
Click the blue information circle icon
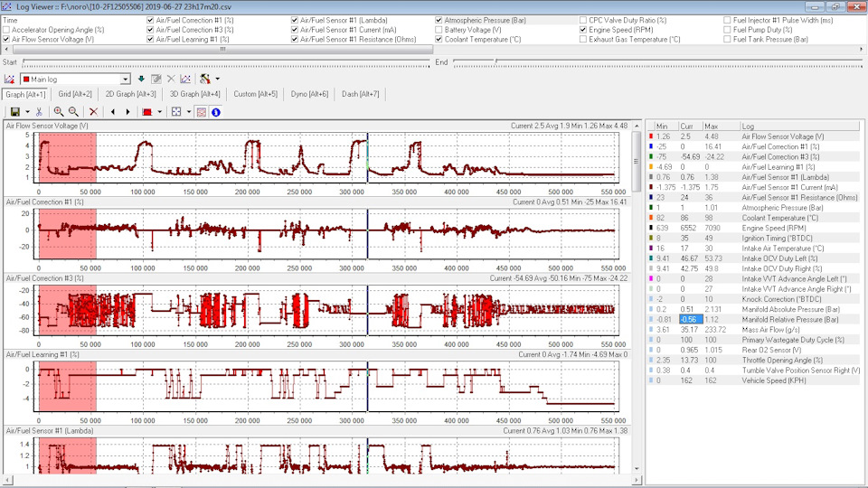tap(216, 112)
